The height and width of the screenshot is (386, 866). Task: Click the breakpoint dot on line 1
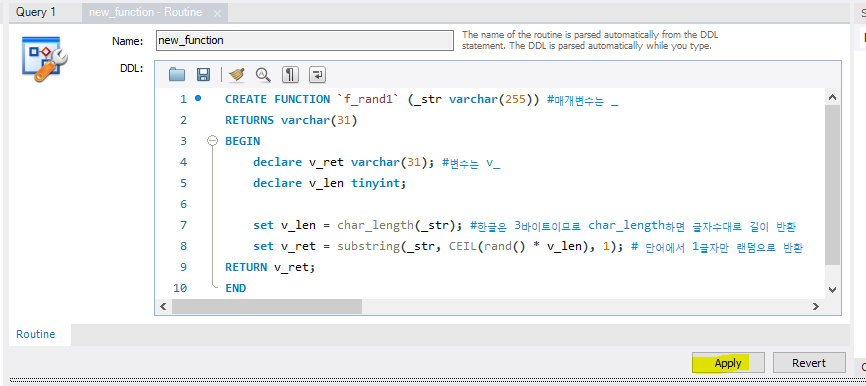pos(198,98)
